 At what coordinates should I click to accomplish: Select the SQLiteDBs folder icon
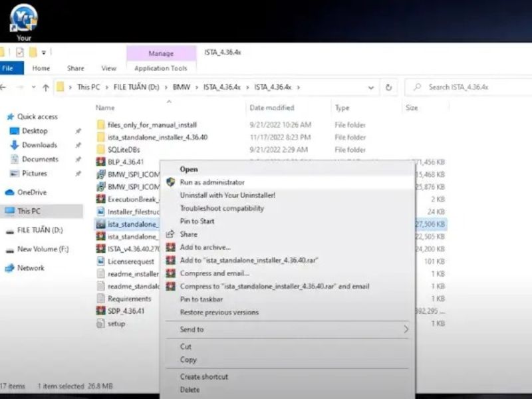click(x=100, y=150)
